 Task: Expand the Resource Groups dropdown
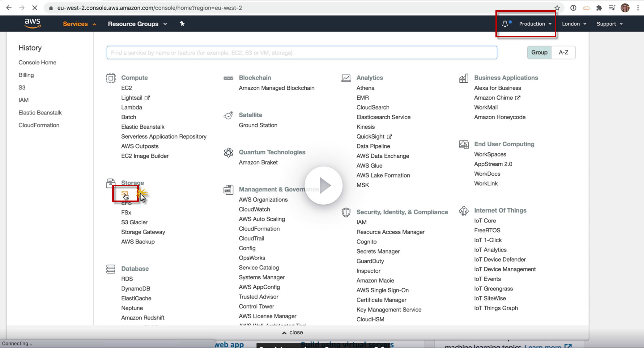tap(137, 24)
